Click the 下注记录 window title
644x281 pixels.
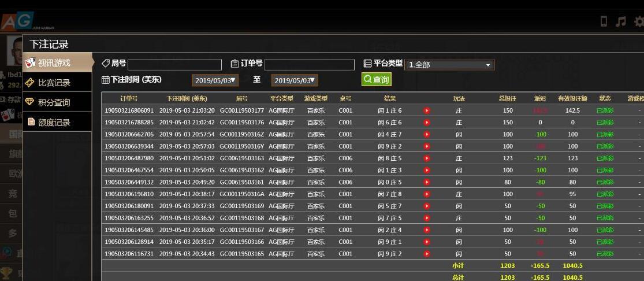(x=49, y=44)
